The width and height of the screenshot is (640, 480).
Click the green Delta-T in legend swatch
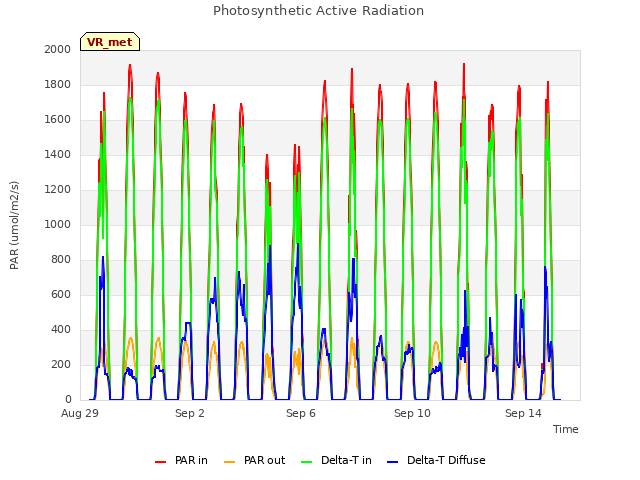[x=307, y=462]
